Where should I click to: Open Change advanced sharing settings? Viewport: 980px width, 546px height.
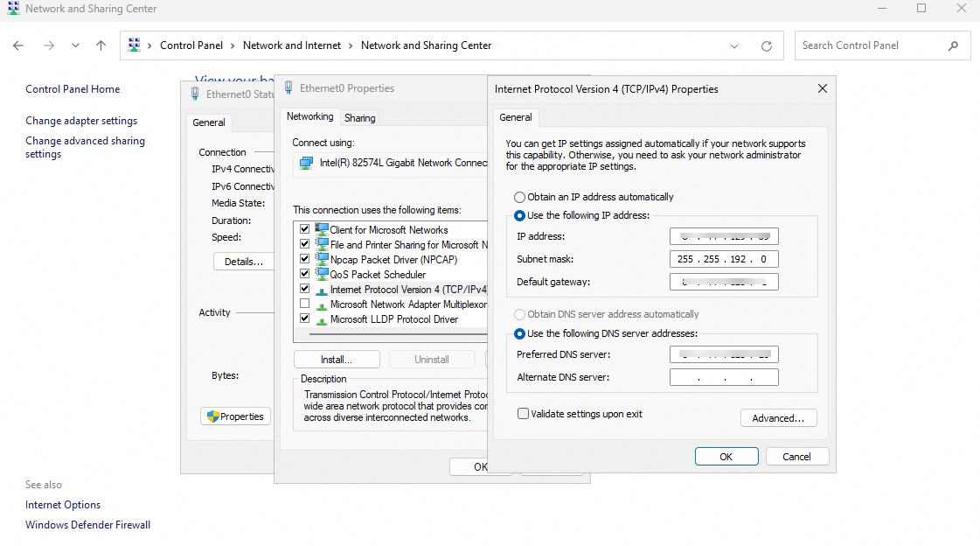(85, 148)
